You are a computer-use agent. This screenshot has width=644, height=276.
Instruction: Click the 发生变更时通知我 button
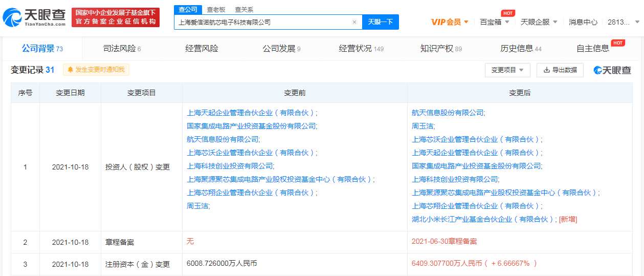[96, 70]
